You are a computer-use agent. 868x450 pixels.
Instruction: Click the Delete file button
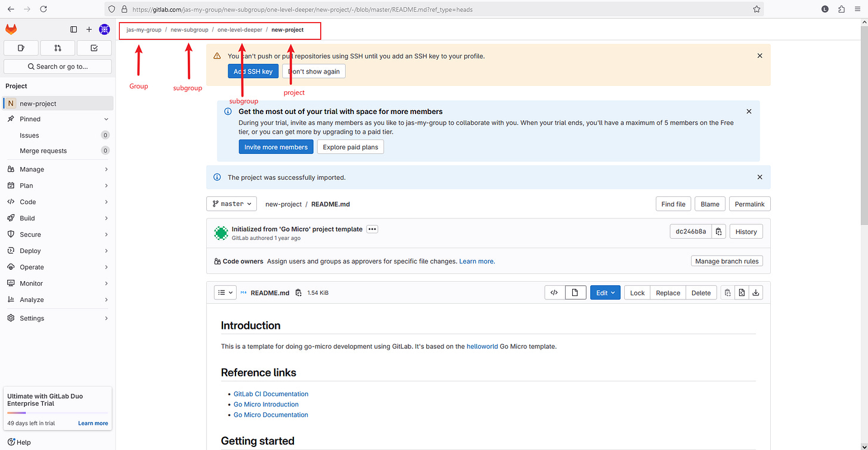coord(701,292)
